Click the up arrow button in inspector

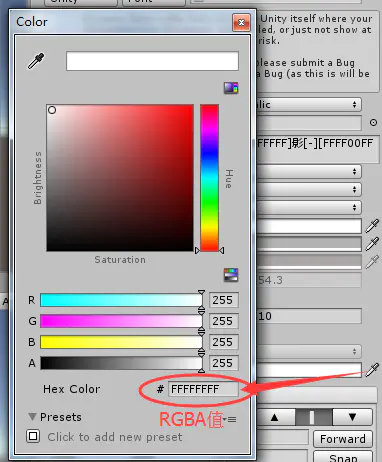click(x=275, y=417)
